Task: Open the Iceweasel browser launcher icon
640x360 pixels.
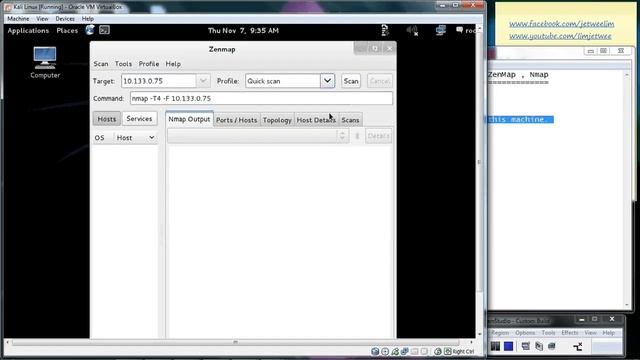Action: coord(90,30)
